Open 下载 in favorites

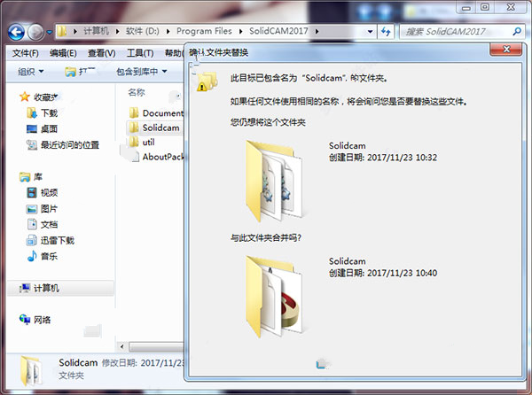coord(49,112)
